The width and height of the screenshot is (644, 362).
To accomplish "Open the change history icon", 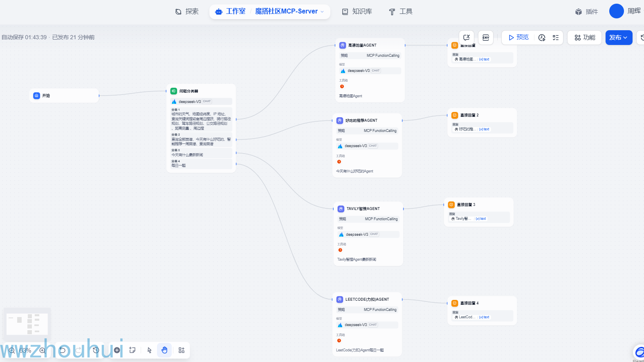I will pos(96,350).
